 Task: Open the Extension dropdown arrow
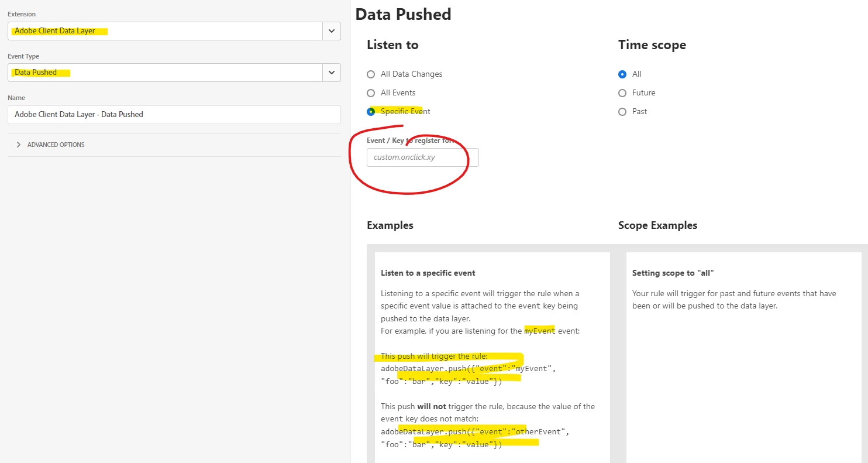(x=332, y=31)
